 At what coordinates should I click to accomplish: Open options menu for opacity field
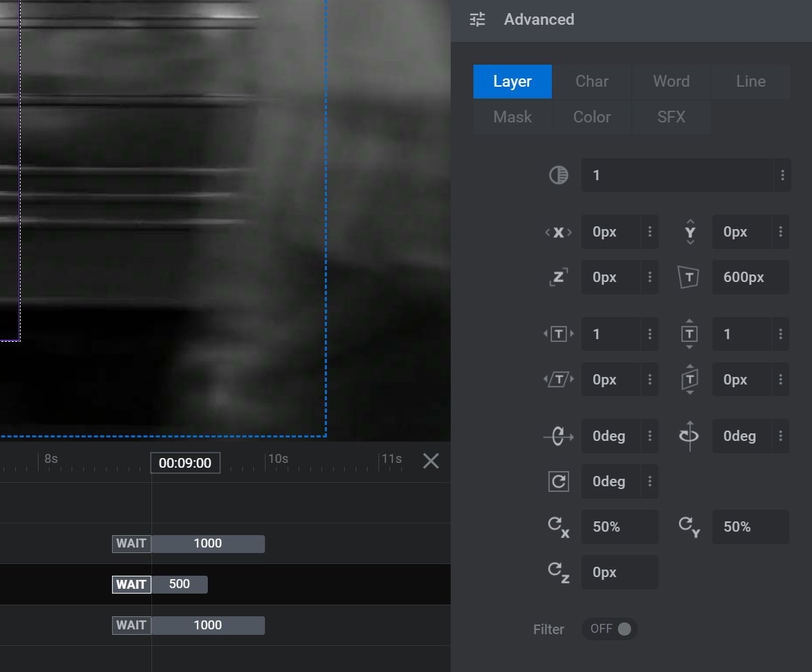[x=782, y=175]
